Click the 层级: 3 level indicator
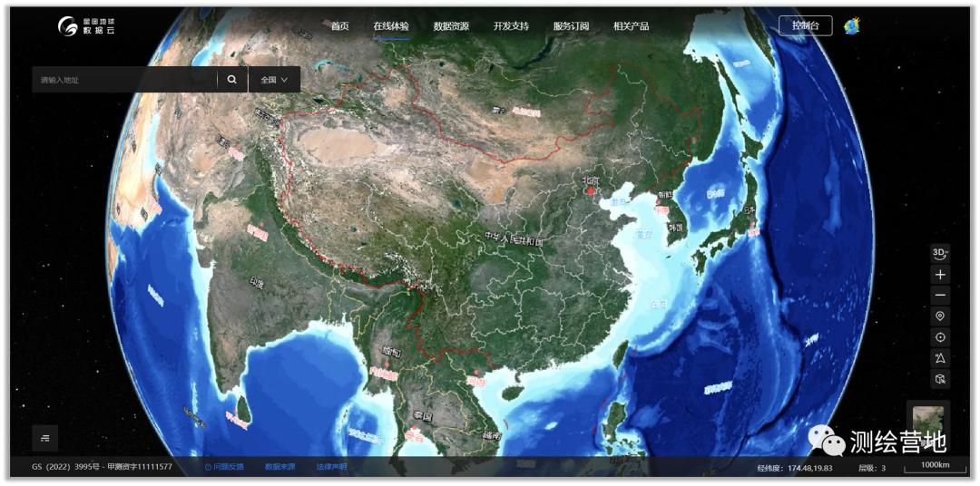This screenshot has width=980, height=486. tap(870, 467)
